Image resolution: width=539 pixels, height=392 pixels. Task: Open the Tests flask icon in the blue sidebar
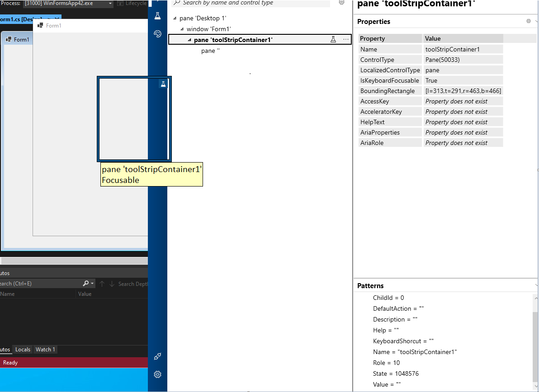157,16
